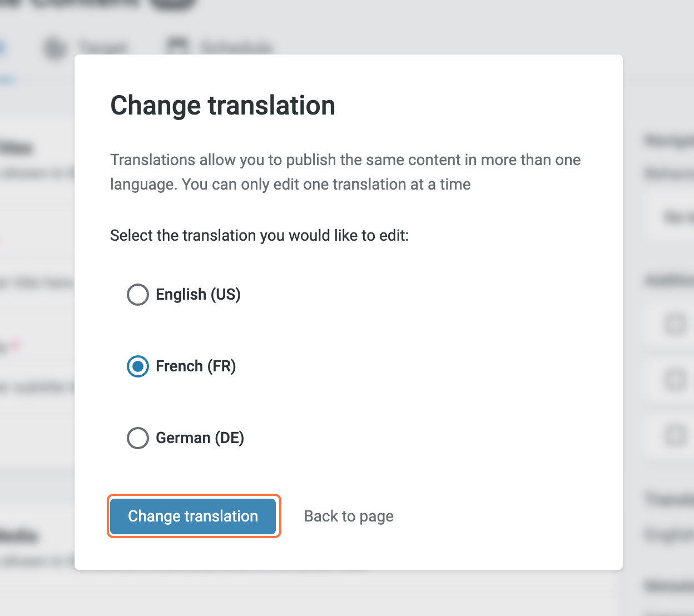Click the calendar icon beside Schedule tab
This screenshot has width=694, height=616.
[x=177, y=46]
